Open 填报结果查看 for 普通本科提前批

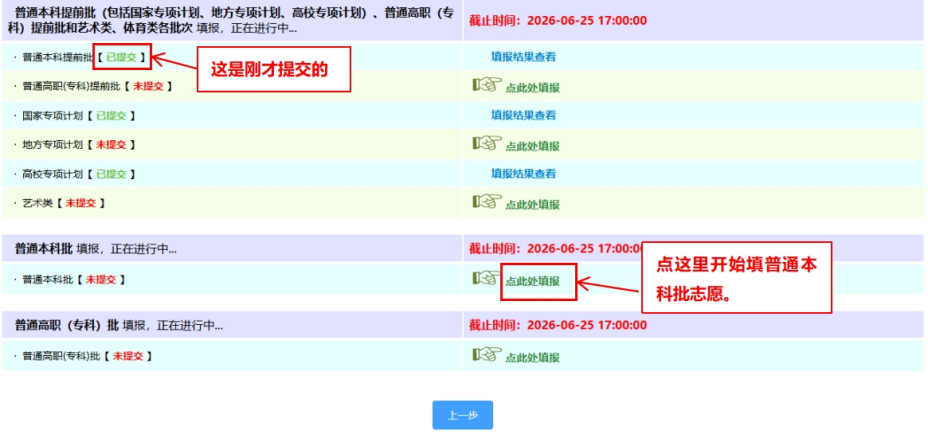coord(523,57)
